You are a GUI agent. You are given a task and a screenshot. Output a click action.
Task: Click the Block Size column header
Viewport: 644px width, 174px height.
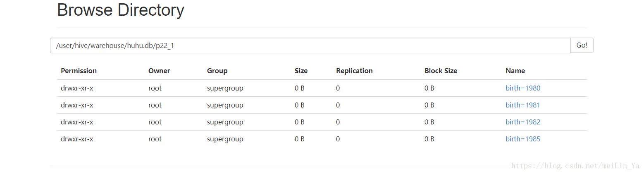441,71
